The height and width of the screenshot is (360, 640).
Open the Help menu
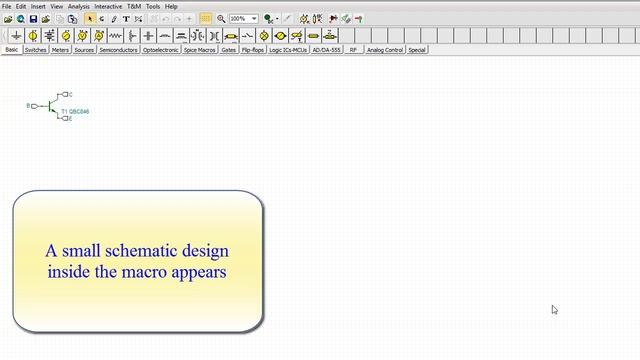point(171,7)
